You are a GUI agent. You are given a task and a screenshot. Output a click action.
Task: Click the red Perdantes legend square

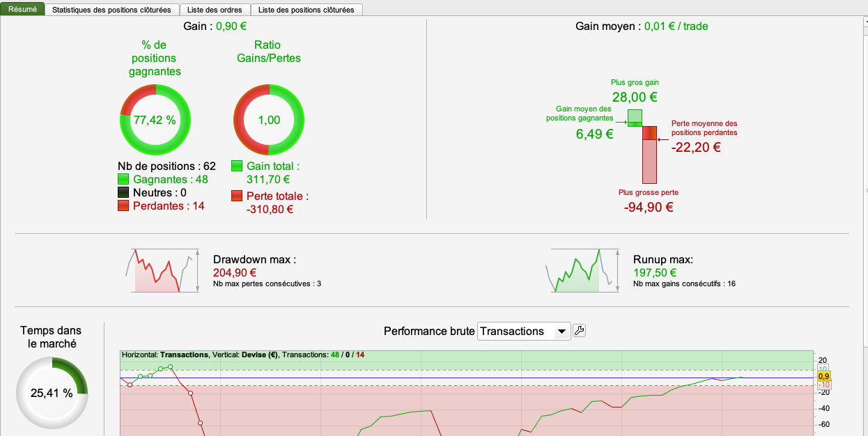click(124, 206)
